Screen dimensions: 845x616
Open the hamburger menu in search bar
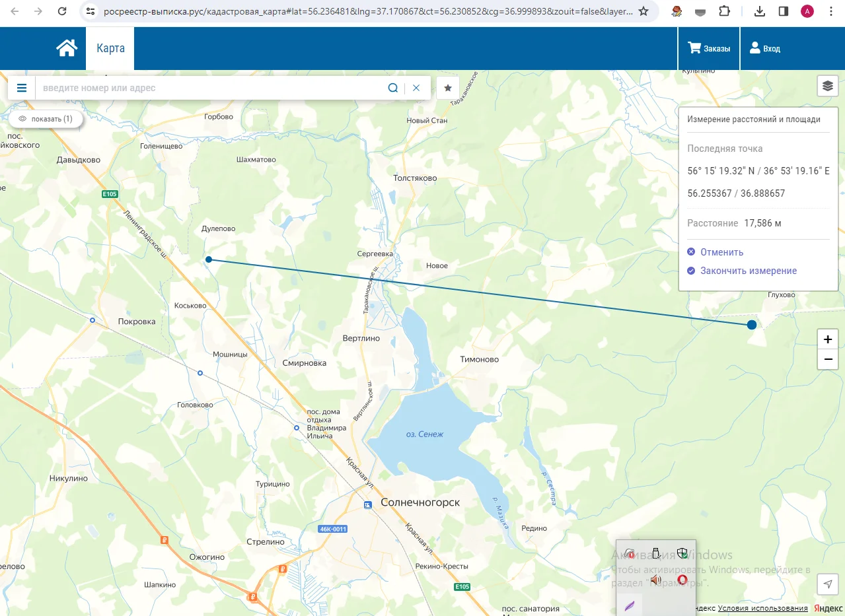pyautogui.click(x=22, y=88)
